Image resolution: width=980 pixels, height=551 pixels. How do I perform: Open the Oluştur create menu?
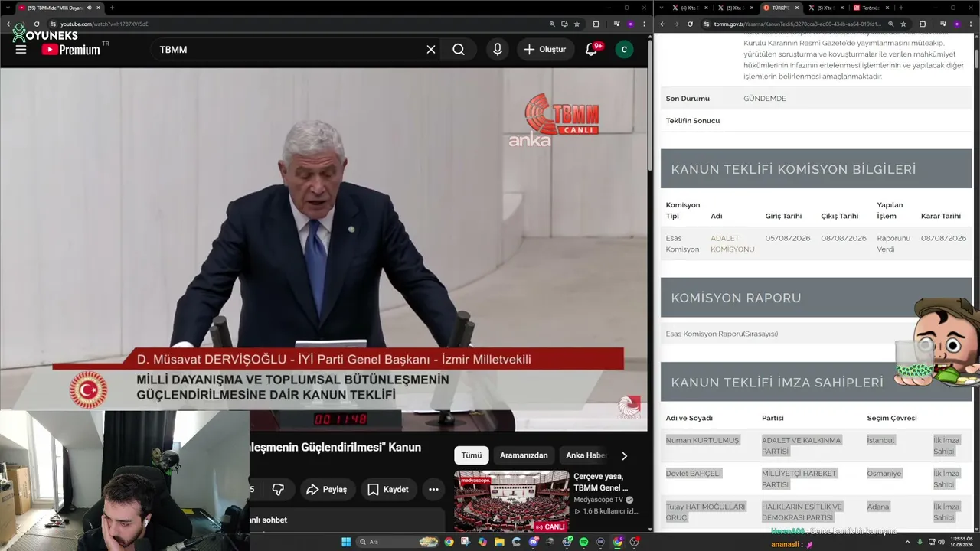(545, 49)
